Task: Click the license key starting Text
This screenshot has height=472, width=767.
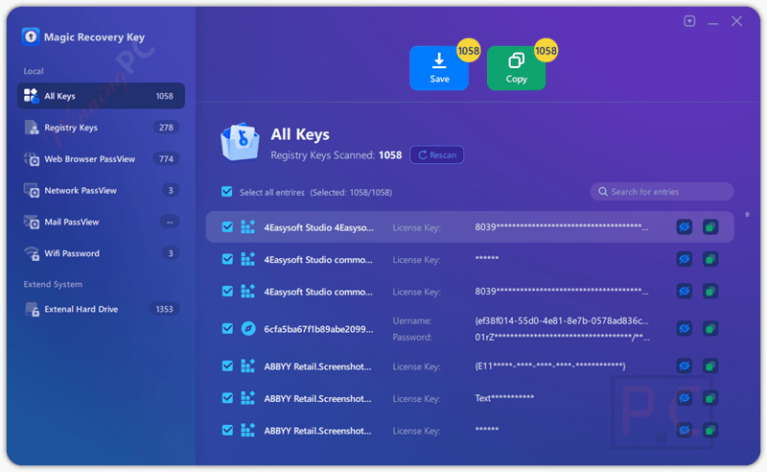Action: (x=504, y=398)
